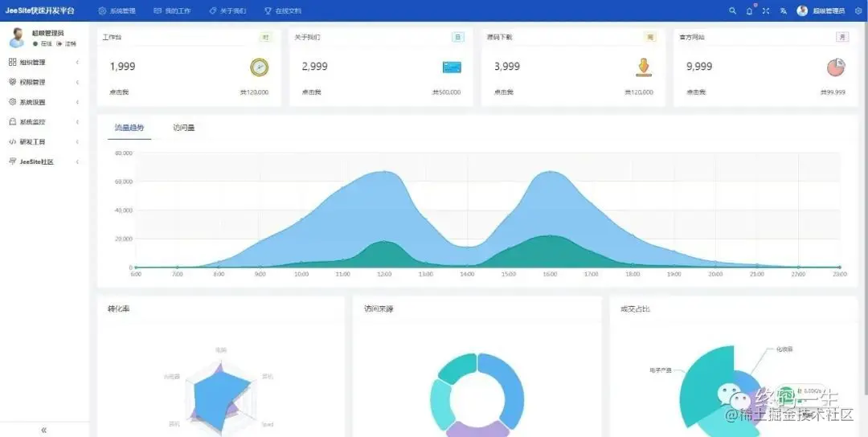Click the 共99,999 total text
Screen dimensions: 868x437
833,92
